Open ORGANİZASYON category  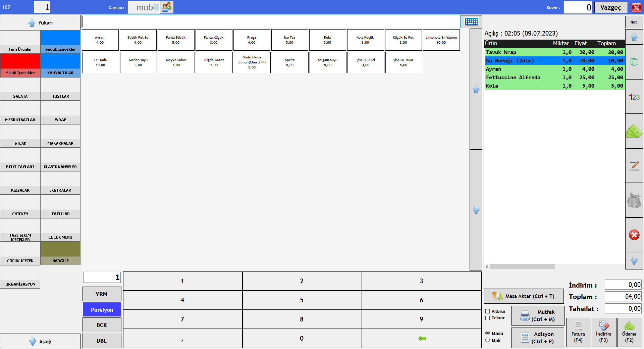pos(20,277)
